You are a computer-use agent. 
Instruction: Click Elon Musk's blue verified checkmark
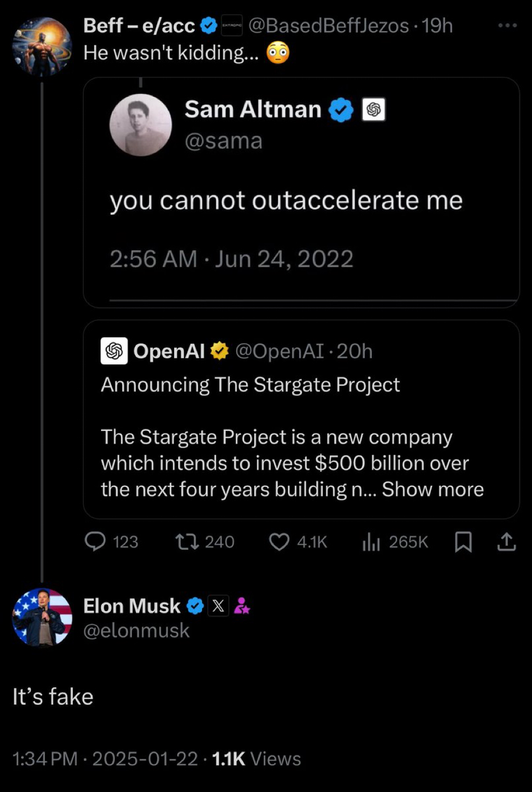[x=195, y=606]
